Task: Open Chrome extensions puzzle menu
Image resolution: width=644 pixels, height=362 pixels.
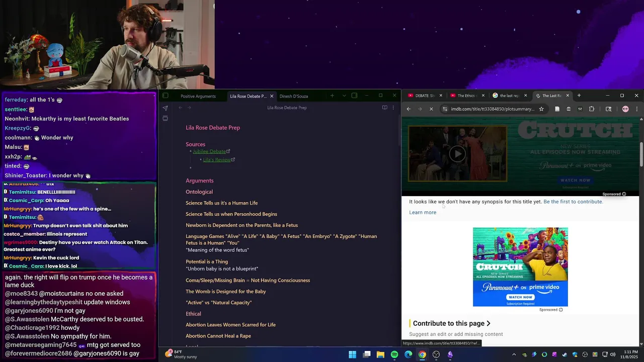Action: (x=592, y=109)
